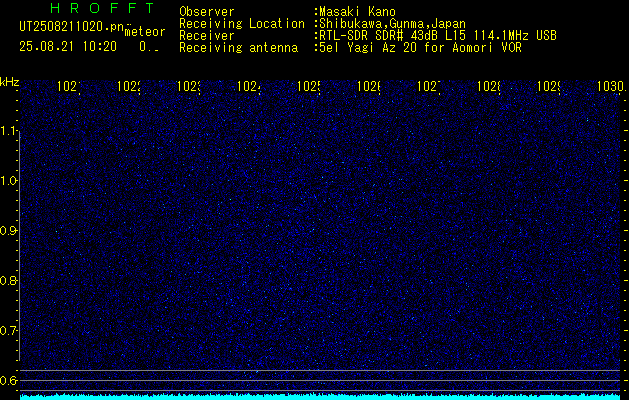Click the Observer field label
This screenshot has width=629, height=400.
[207, 12]
